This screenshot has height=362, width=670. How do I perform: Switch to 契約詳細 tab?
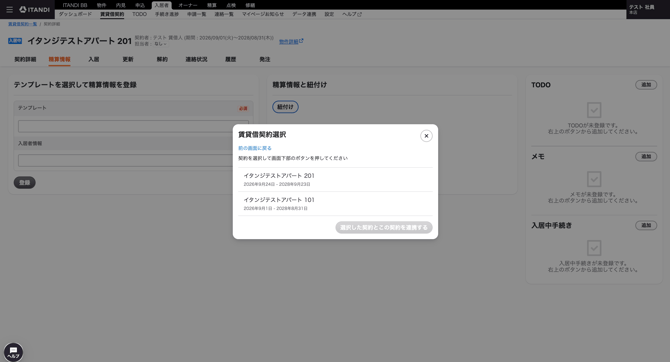25,59
